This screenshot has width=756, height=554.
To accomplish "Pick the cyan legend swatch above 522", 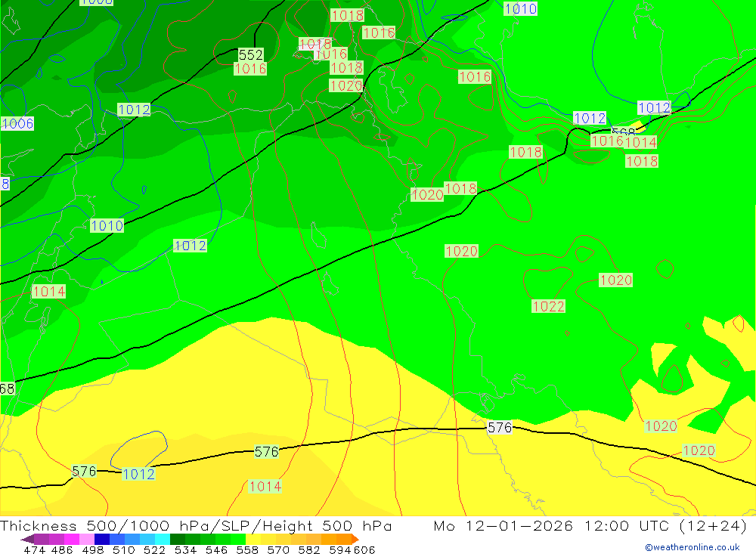I will click(163, 539).
